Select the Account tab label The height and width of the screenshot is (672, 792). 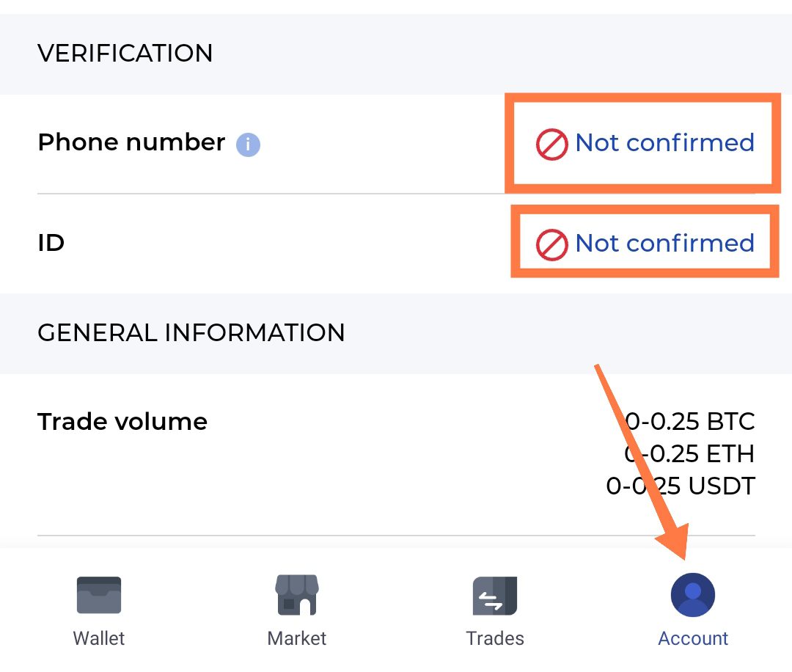point(693,638)
